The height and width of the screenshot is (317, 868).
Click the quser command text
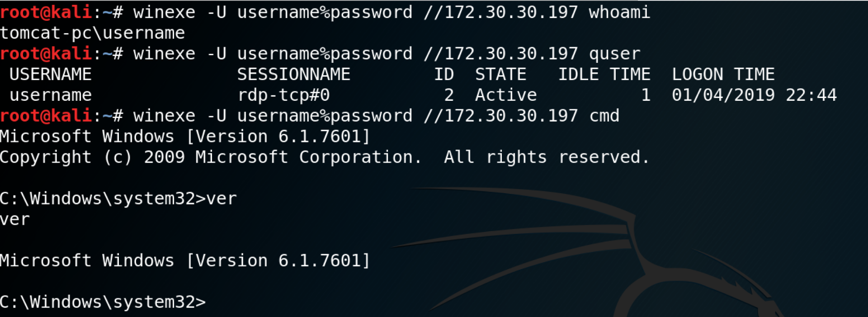614,54
